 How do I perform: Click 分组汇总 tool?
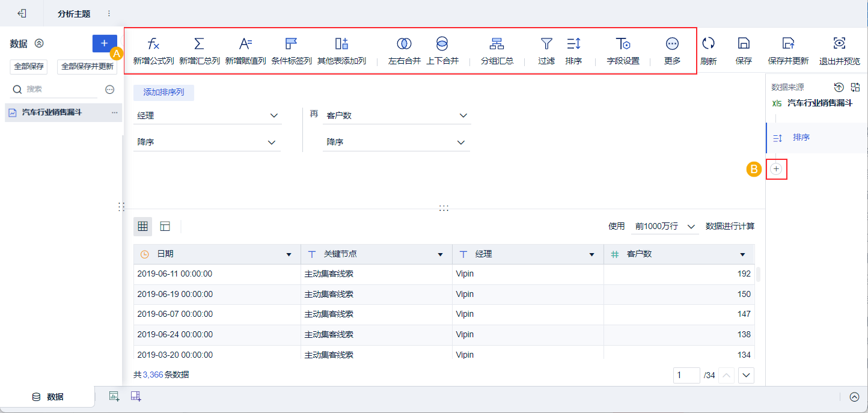tap(497, 50)
